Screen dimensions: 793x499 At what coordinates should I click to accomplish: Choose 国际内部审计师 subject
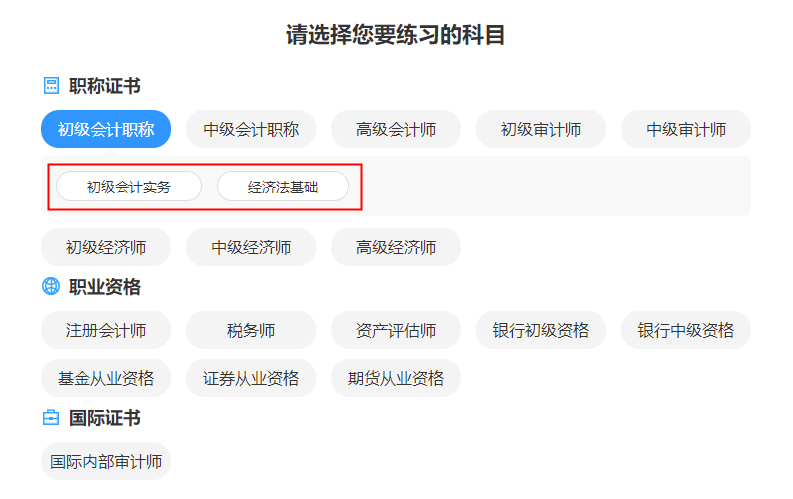[x=106, y=461]
